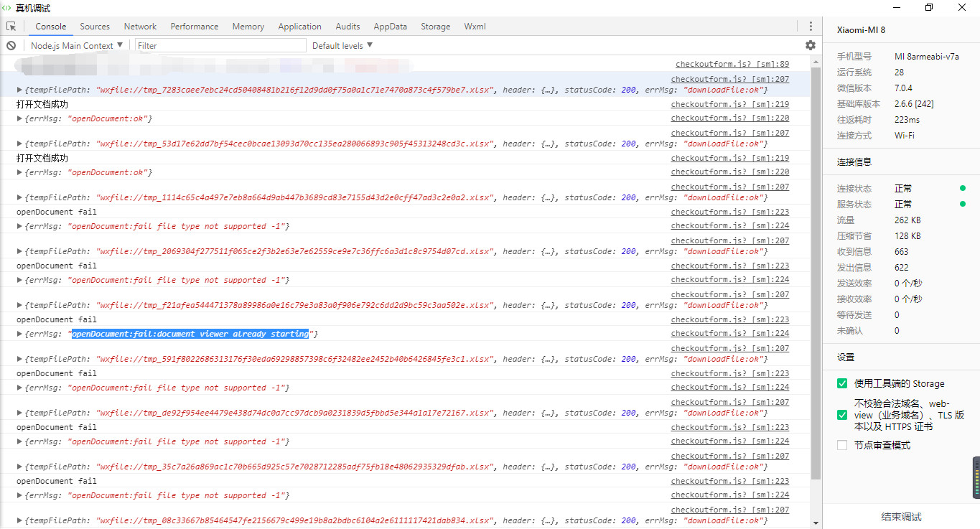Screen dimensions: 980x529
Task: Click the 结束调试 button
Action: point(901,517)
